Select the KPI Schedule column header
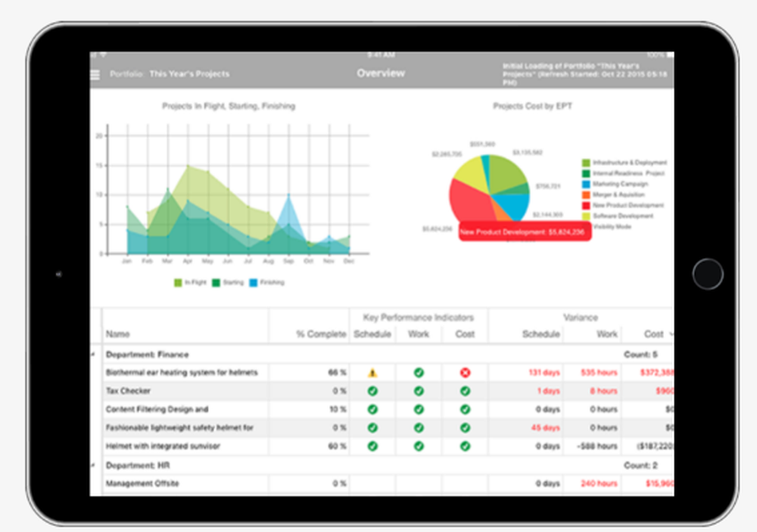The width and height of the screenshot is (757, 532). [x=372, y=334]
